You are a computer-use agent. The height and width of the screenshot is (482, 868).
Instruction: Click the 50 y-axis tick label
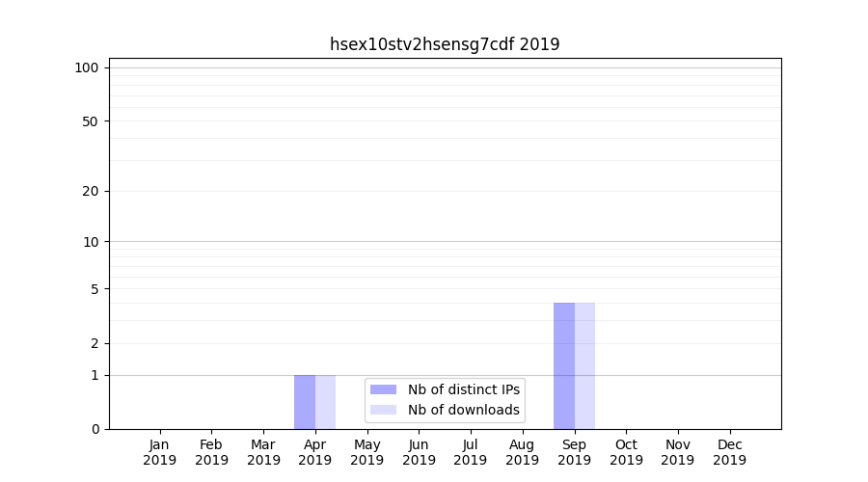pos(91,121)
